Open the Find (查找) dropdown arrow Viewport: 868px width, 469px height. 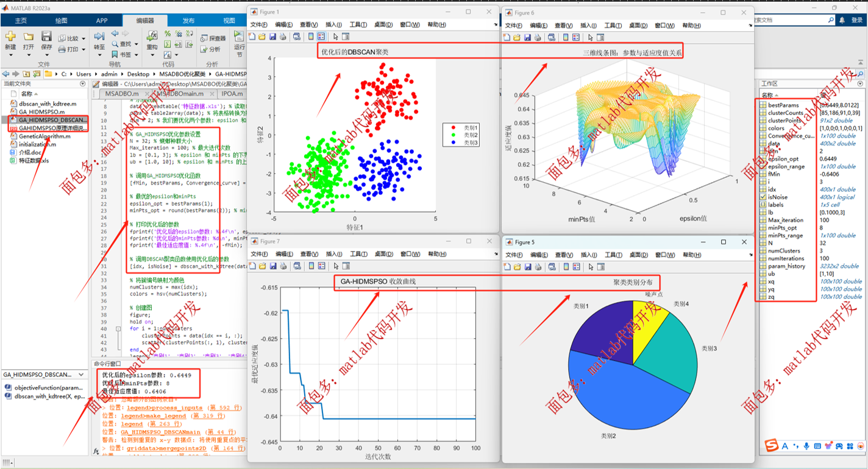click(x=136, y=44)
